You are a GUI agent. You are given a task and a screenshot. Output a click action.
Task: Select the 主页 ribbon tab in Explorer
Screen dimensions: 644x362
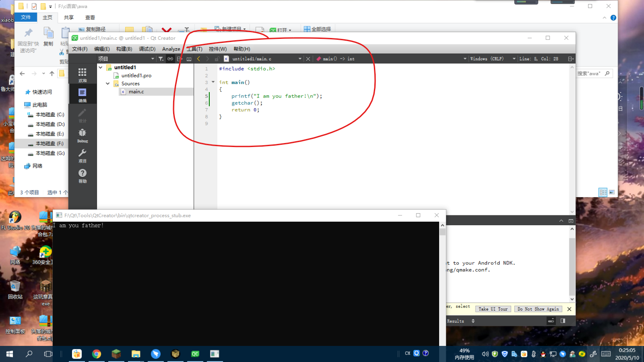pos(47,17)
